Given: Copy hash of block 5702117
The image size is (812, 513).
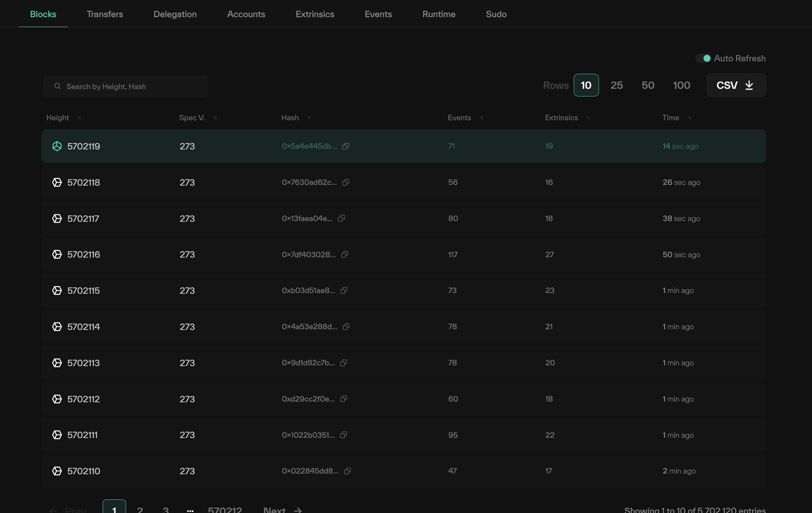Looking at the screenshot, I should coord(341,218).
